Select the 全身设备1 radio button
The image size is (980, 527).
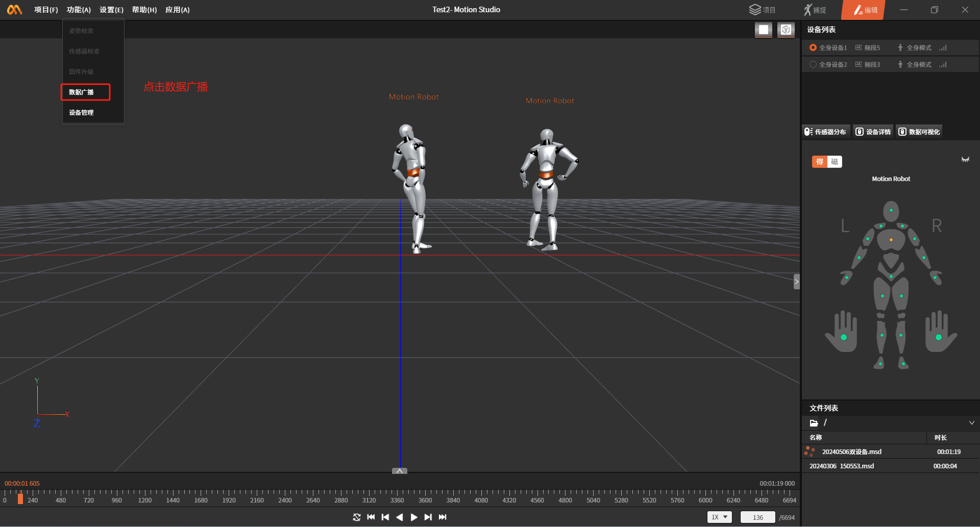click(813, 48)
